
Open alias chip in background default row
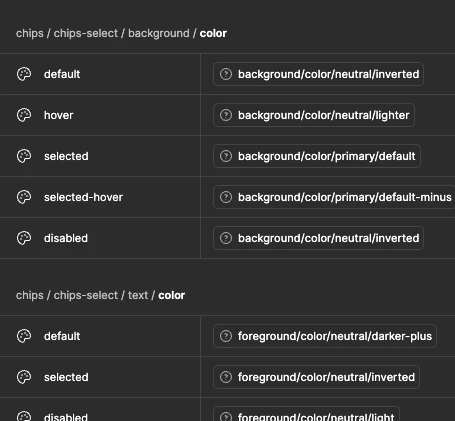(x=318, y=74)
